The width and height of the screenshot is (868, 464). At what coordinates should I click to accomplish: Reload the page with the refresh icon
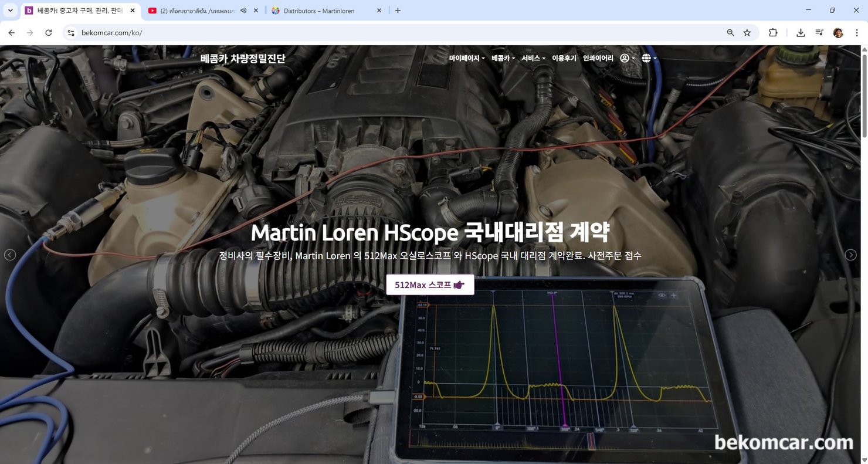pyautogui.click(x=49, y=33)
